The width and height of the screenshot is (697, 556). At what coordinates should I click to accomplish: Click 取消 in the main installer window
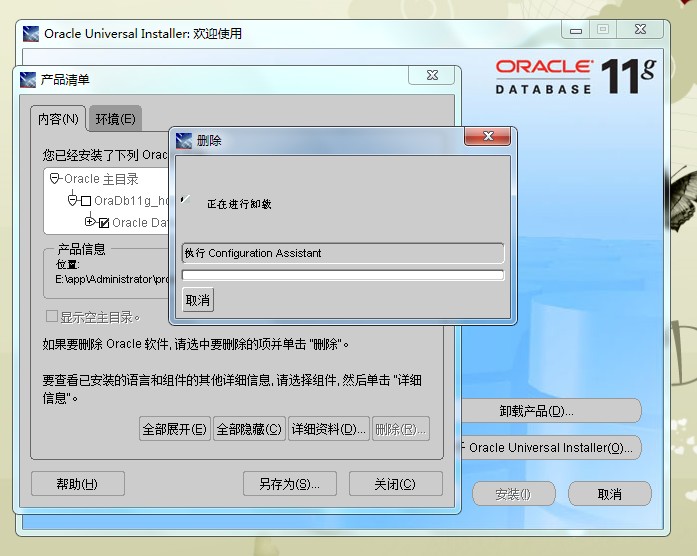click(609, 494)
